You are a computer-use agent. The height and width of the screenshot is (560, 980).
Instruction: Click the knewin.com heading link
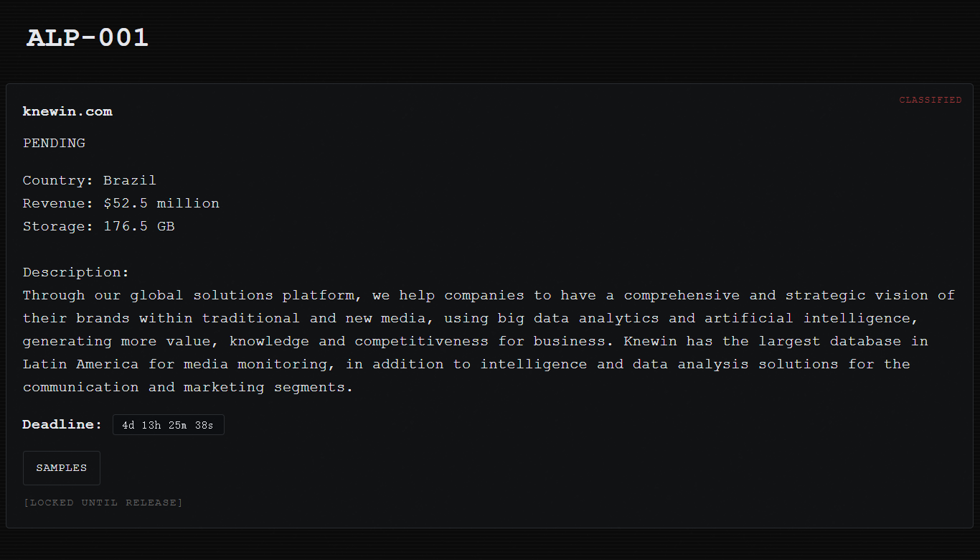(67, 111)
